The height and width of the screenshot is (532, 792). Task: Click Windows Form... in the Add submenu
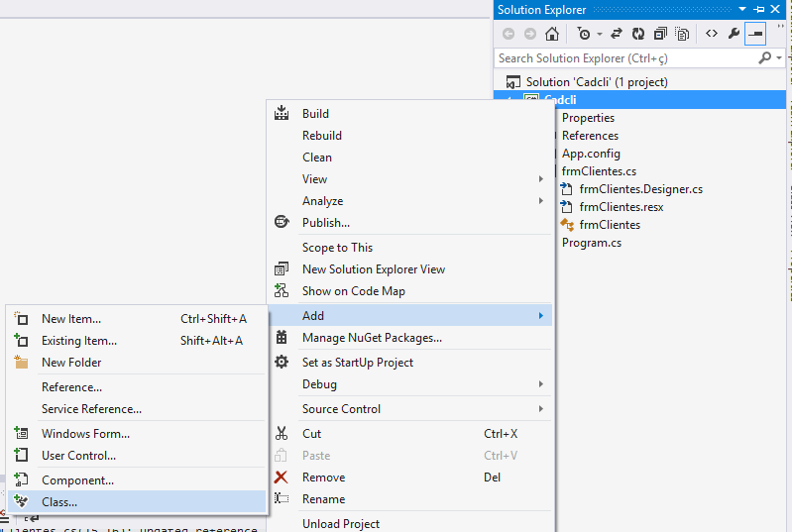click(85, 434)
